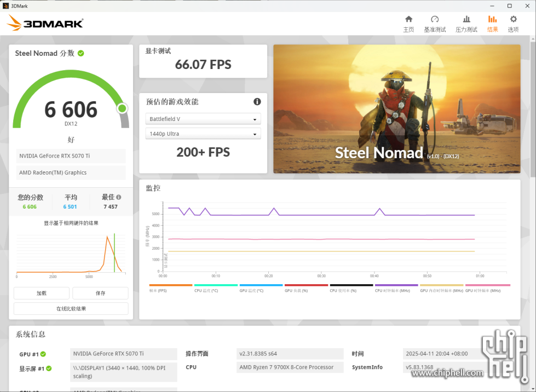Click the 6 606 main score number
Image resolution: width=536 pixels, height=392 pixels.
71,109
